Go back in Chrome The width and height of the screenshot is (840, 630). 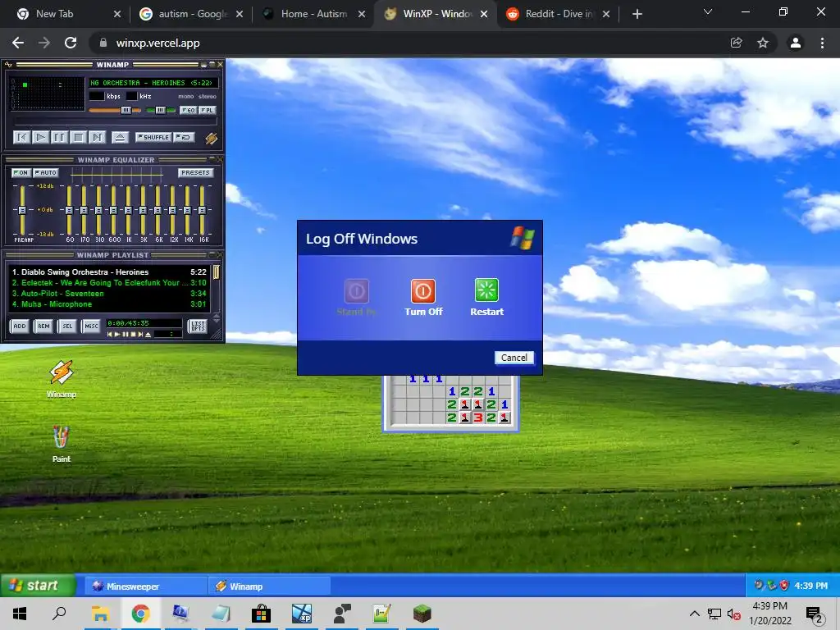18,43
